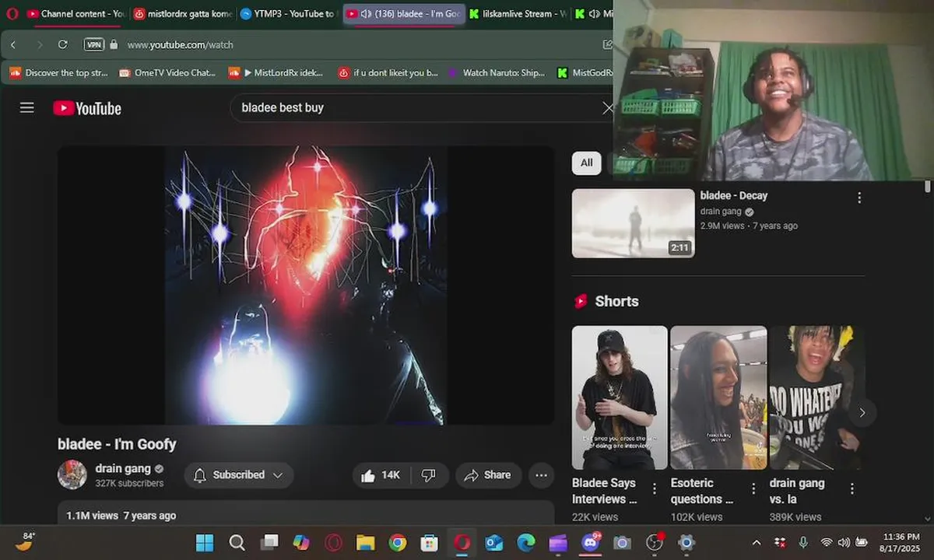Screen dimensions: 934x560
Task: Open the drain gang channel avatar
Action: pos(72,474)
